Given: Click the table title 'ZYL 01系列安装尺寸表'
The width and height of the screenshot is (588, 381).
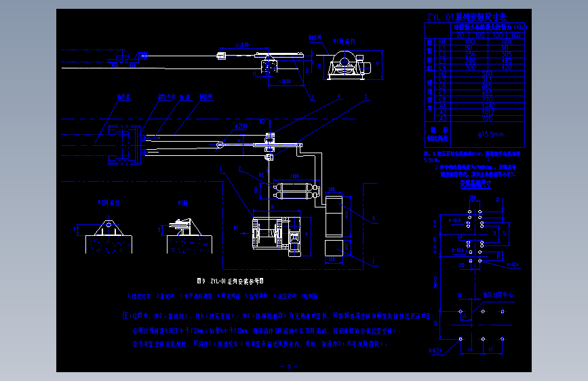Looking at the screenshot, I should [467, 17].
